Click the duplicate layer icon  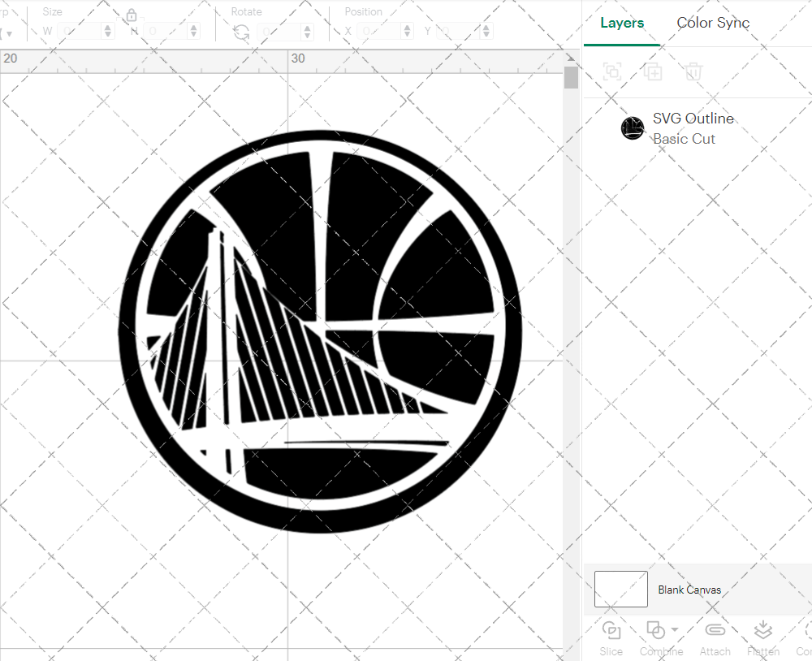pos(653,71)
